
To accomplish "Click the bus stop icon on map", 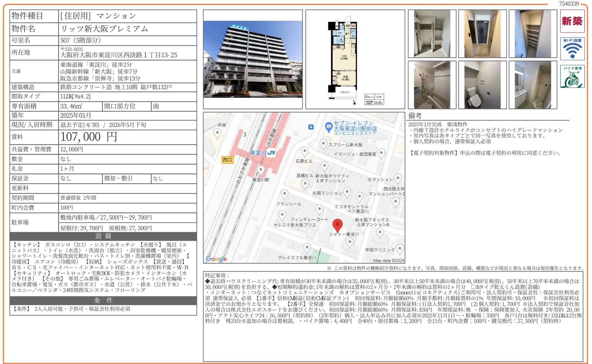I will [311, 127].
